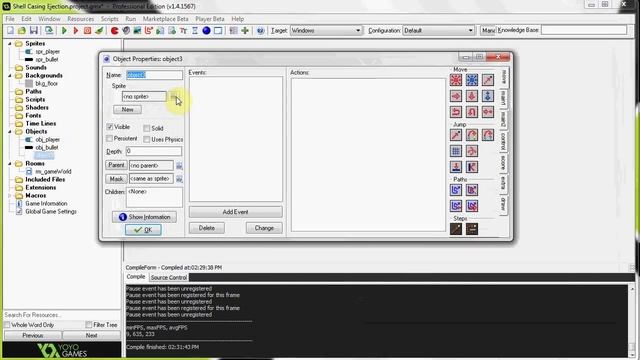
Task: Click the Create Object blue ball icon
Action: [x=207, y=31]
